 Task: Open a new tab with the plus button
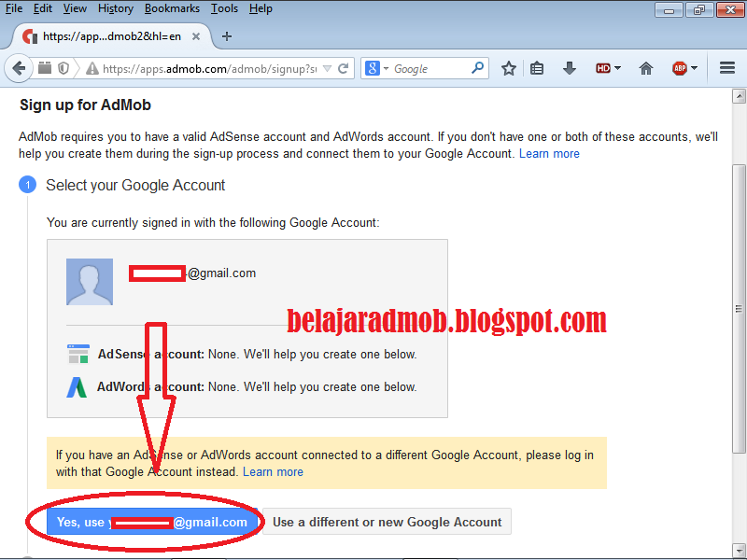[x=227, y=36]
